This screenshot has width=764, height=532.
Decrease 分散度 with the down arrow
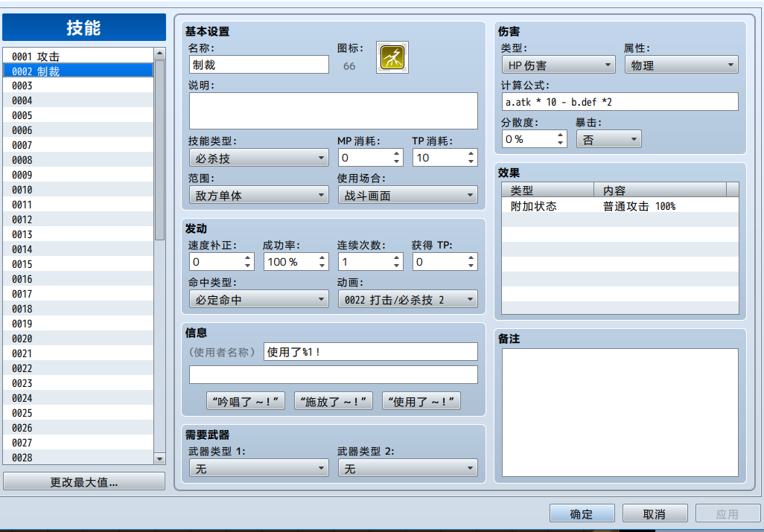pos(560,143)
